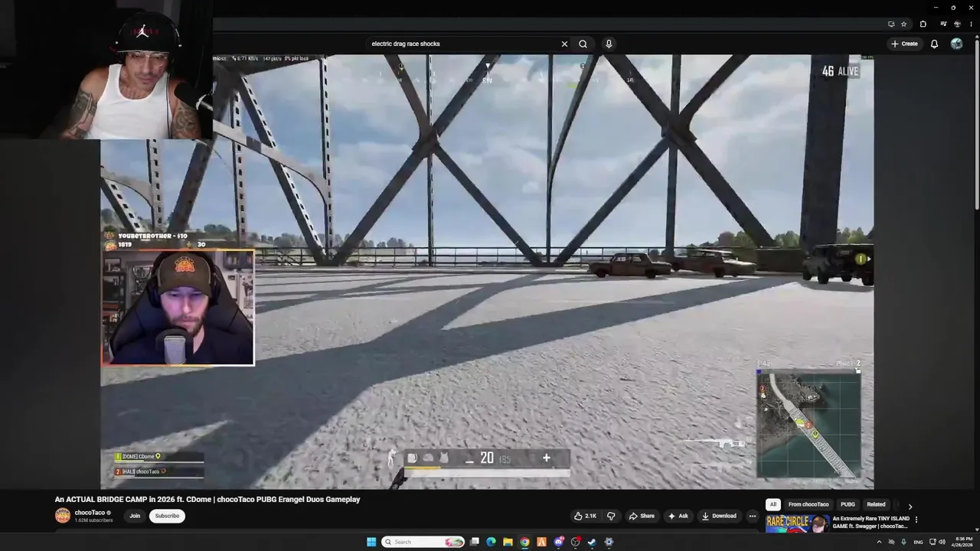This screenshot has height=551, width=980.
Task: Click the video title 'An ACTUAL BRIDGE CAMP in 2026'
Action: pos(207,499)
